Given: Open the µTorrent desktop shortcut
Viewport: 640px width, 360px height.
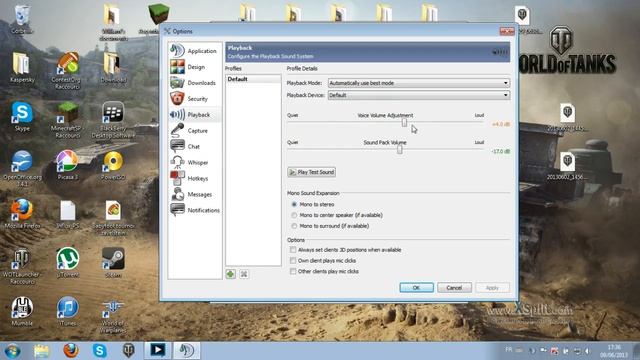Looking at the screenshot, I should point(67,262).
